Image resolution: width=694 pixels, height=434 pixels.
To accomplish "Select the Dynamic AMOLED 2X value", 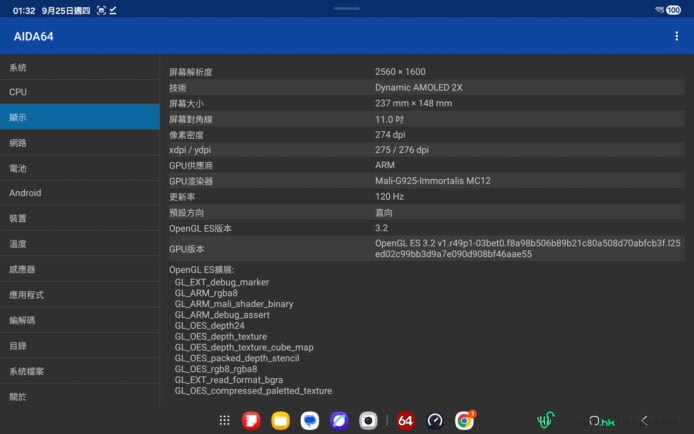I will click(419, 88).
